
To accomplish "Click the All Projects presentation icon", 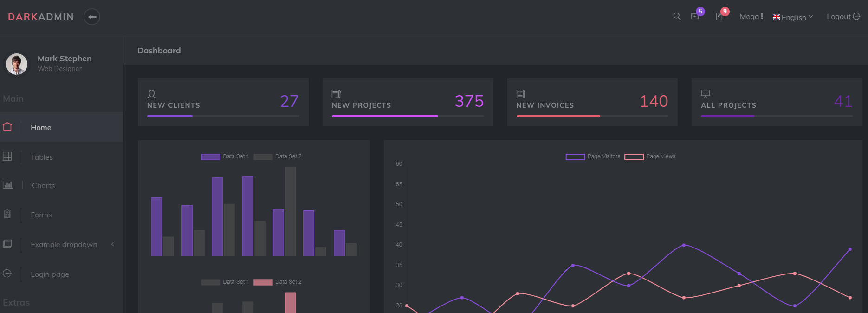I will (706, 94).
